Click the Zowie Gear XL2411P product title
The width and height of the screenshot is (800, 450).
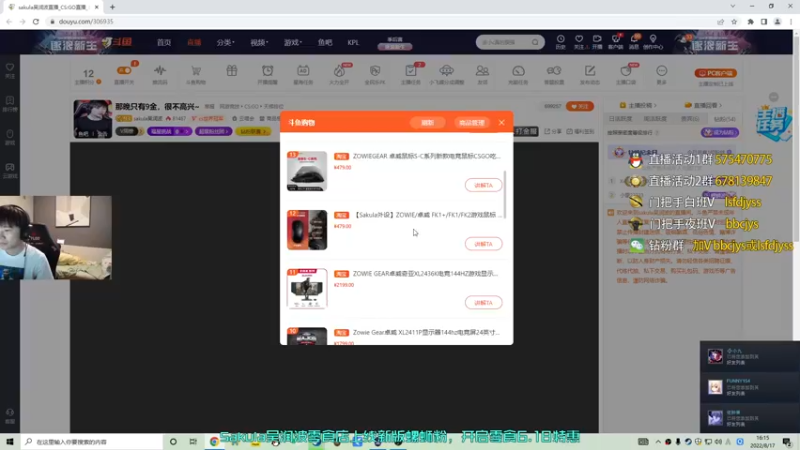(x=426, y=332)
